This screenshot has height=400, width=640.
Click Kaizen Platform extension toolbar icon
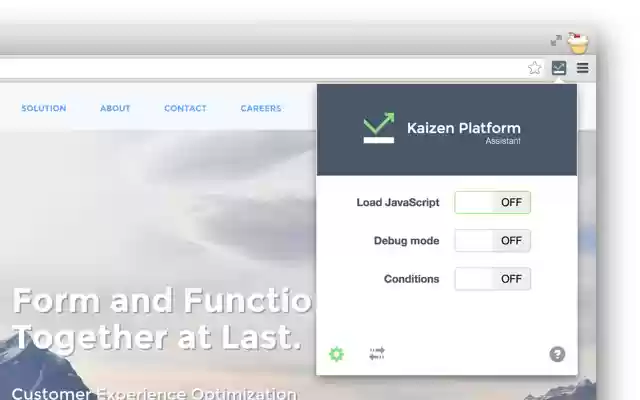[559, 68]
